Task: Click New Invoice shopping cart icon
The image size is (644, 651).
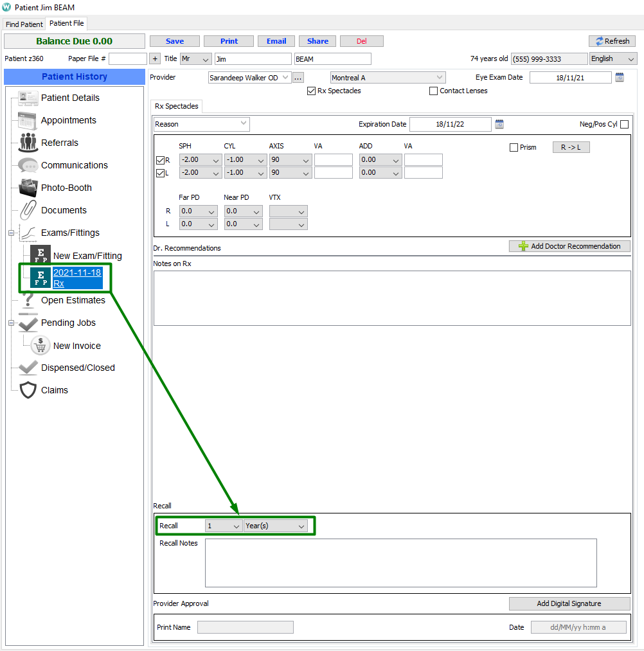Action: pyautogui.click(x=40, y=346)
